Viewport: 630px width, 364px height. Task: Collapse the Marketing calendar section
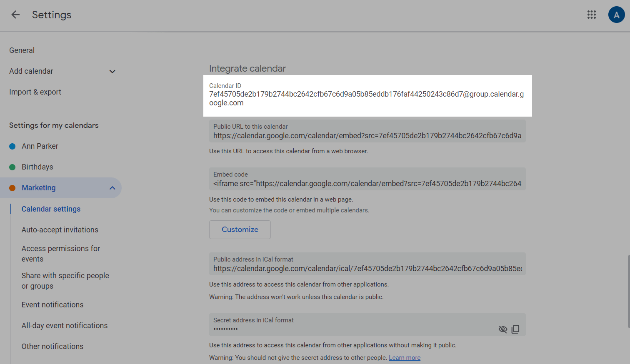coord(112,188)
